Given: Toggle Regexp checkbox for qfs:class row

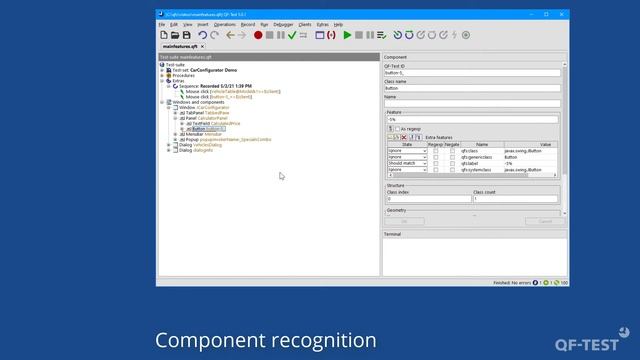Looking at the screenshot, I should pyautogui.click(x=436, y=151).
